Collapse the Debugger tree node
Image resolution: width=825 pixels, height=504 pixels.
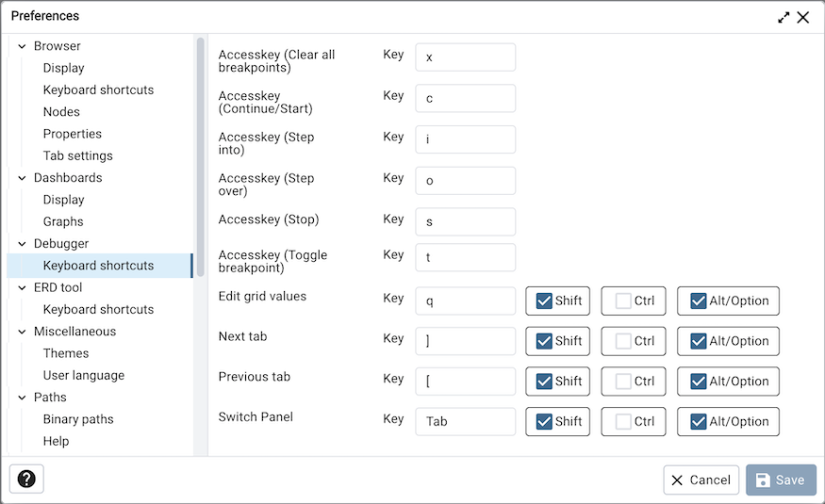(x=21, y=244)
